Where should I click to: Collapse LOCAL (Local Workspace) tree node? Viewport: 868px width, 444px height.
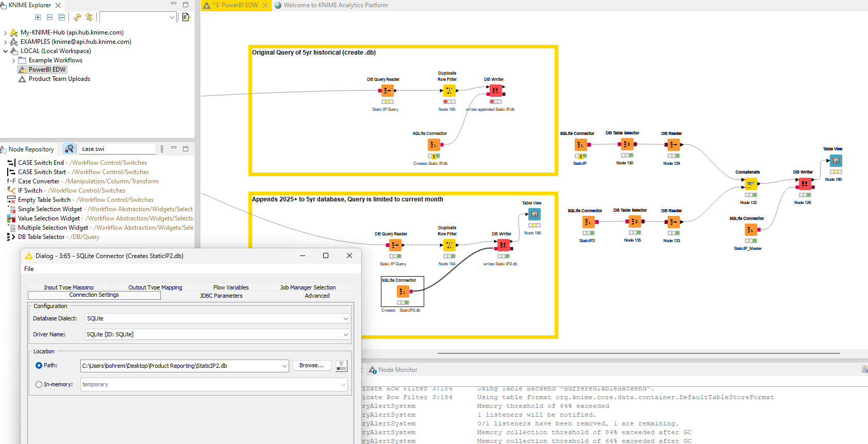[x=5, y=51]
